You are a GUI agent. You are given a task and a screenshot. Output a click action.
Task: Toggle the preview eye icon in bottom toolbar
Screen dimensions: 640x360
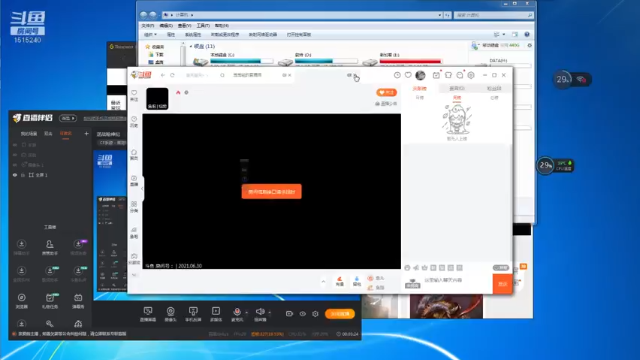point(302,314)
